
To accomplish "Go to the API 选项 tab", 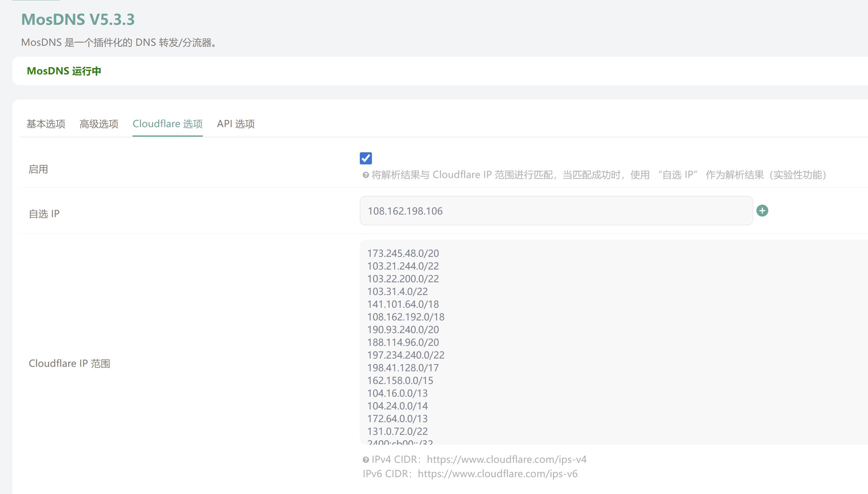I will click(236, 124).
